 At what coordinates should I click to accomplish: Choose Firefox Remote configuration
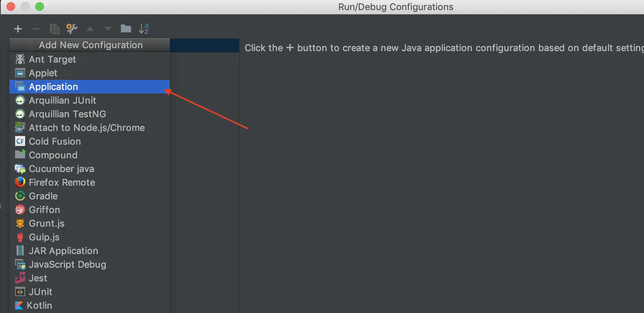coord(90,182)
